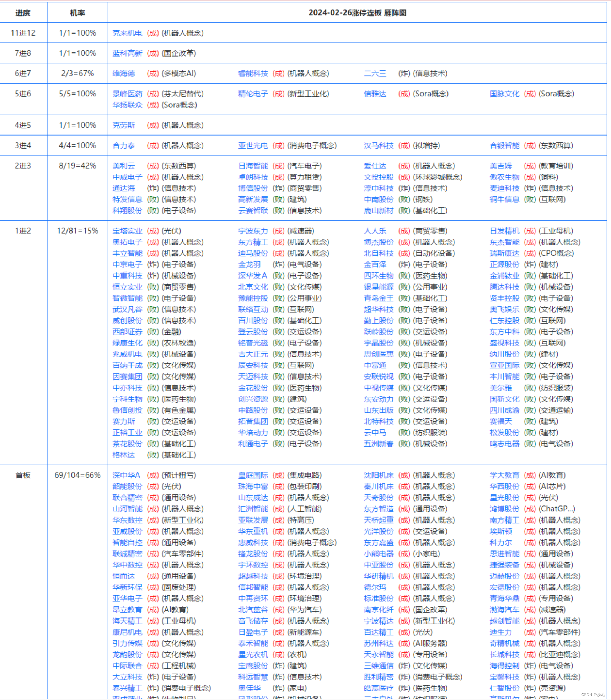Screen dimensions: 611x700
Task: Click the 信雅达 stock name
Action: click(x=375, y=94)
